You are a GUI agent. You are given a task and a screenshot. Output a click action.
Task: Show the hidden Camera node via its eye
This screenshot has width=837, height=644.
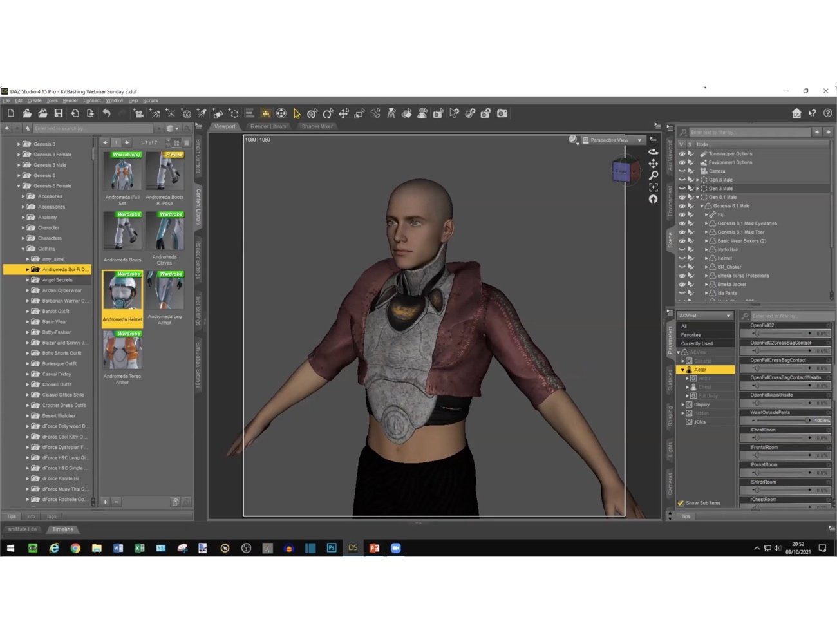click(x=682, y=171)
